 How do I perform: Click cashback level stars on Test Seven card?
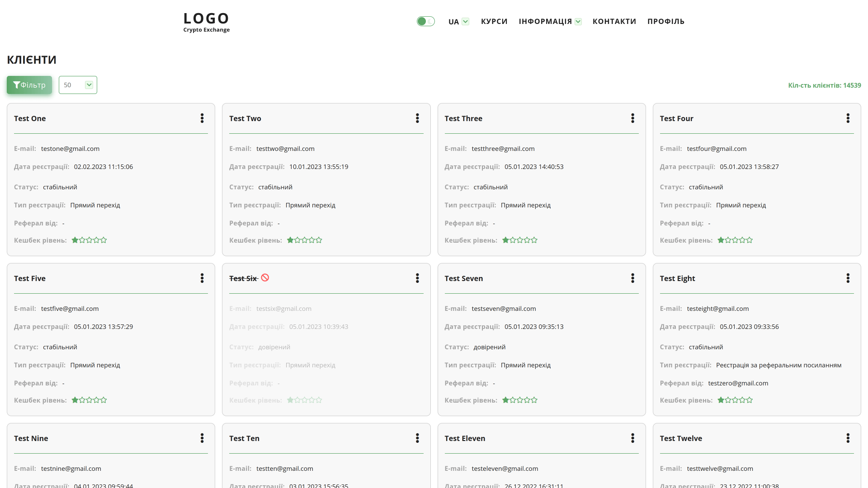520,400
